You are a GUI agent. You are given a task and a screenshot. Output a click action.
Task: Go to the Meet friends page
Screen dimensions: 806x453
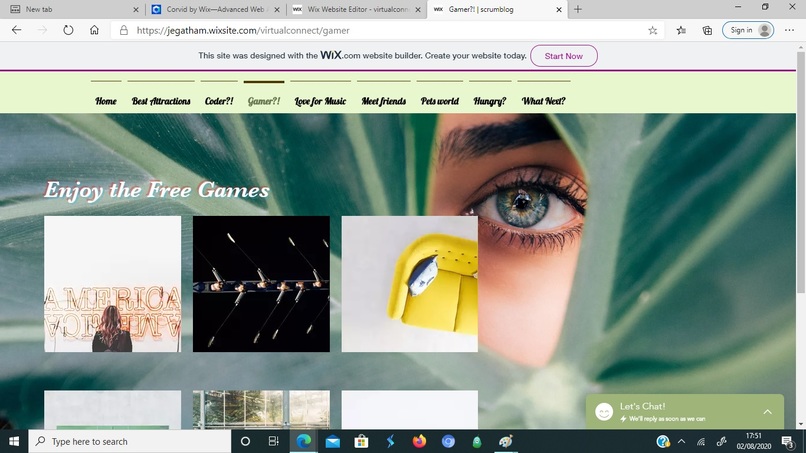(x=383, y=101)
